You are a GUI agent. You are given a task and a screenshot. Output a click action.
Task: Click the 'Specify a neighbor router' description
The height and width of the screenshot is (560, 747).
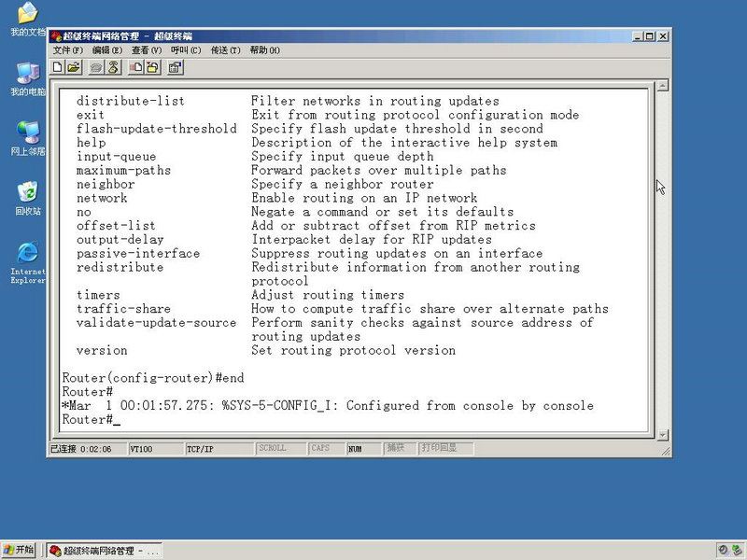[x=342, y=184]
